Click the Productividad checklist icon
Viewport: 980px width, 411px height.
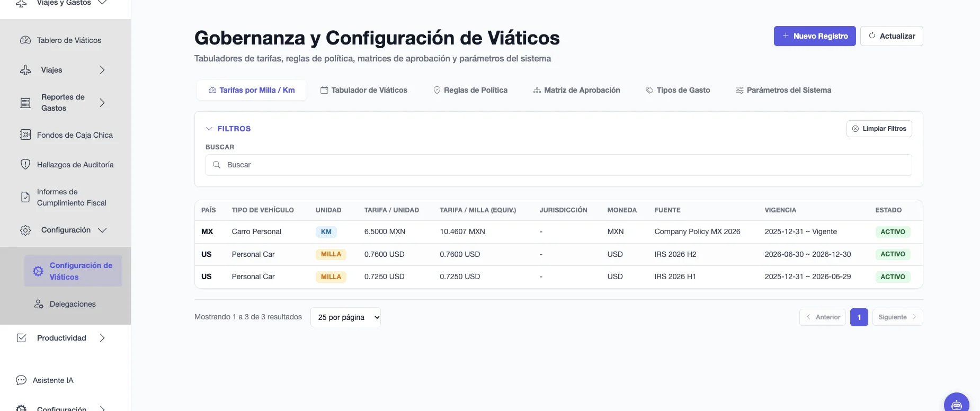coord(22,338)
